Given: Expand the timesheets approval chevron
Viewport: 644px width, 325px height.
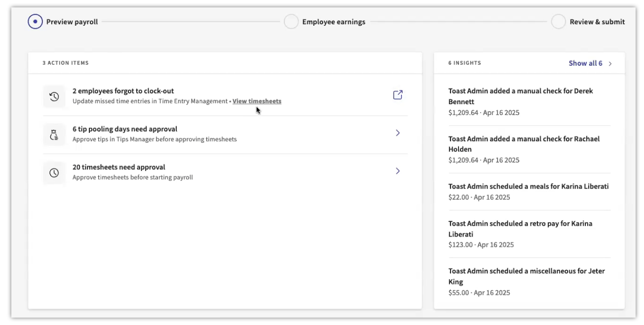Looking at the screenshot, I should click(x=398, y=171).
